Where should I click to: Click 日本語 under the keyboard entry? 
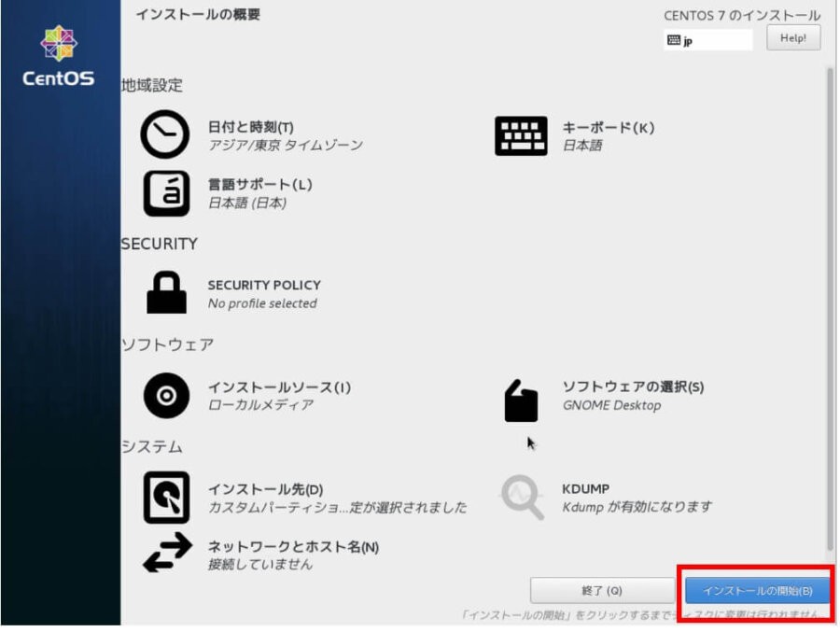[582, 146]
